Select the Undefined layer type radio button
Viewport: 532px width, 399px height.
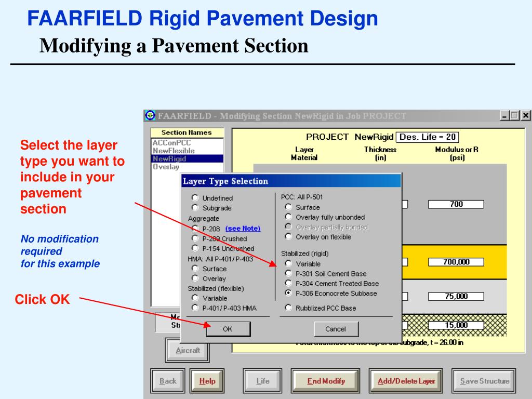(195, 198)
